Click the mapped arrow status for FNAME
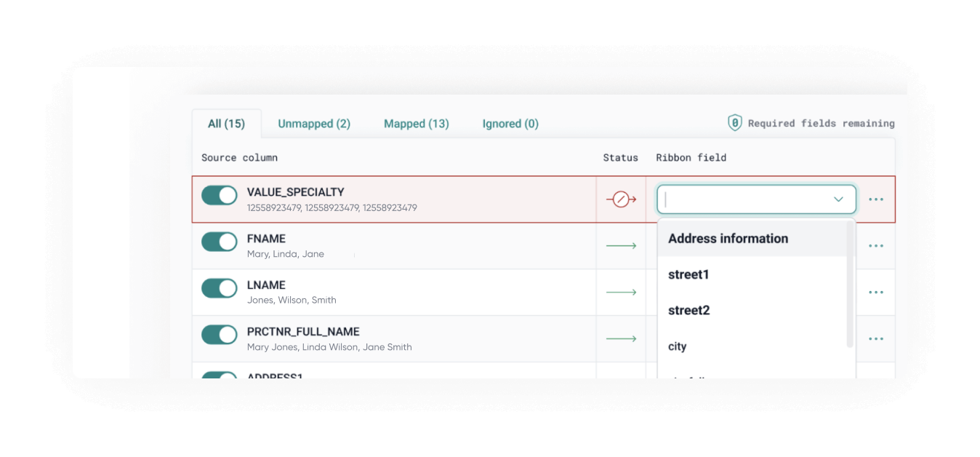This screenshot has width=980, height=457. tap(621, 246)
